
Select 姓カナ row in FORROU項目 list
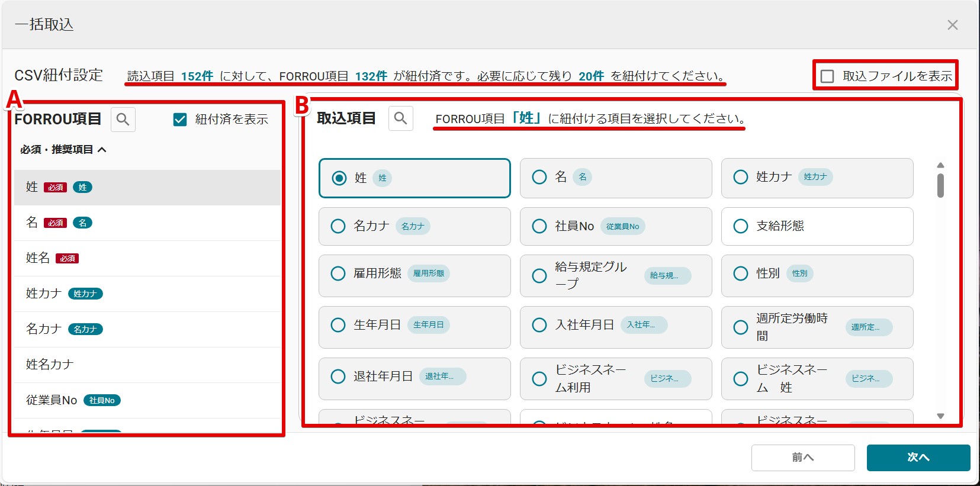[x=147, y=294]
